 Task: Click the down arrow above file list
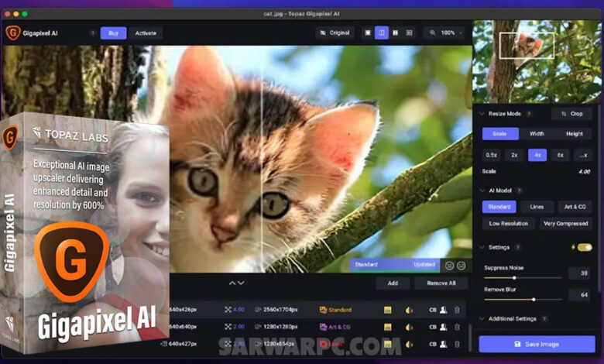[x=241, y=283]
